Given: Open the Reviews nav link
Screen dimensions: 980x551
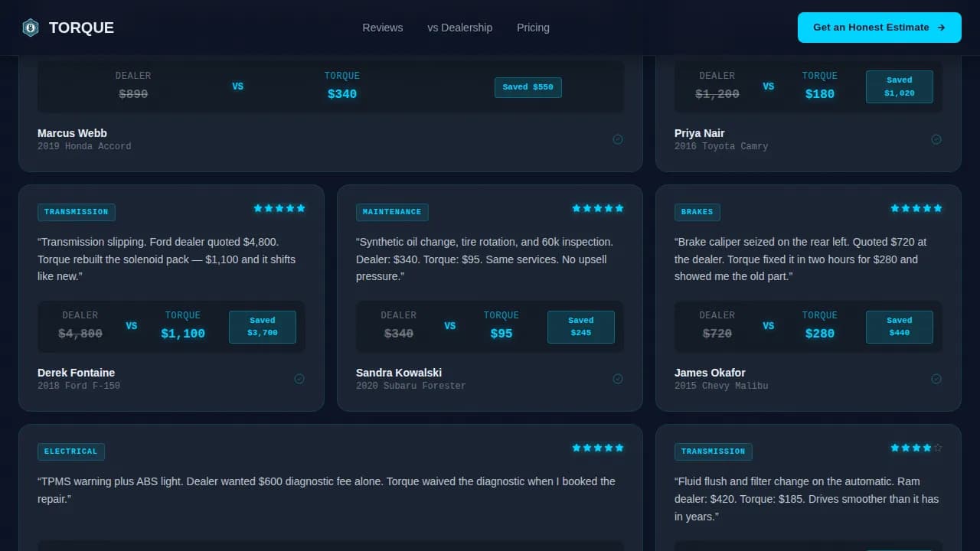Looking at the screenshot, I should 383,28.
